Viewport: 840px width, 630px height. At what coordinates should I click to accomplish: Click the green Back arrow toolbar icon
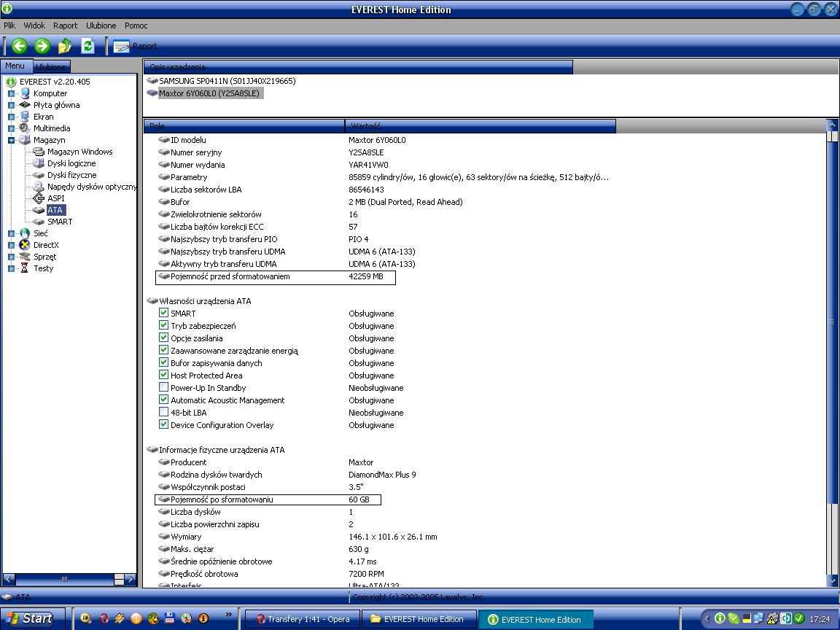point(20,46)
